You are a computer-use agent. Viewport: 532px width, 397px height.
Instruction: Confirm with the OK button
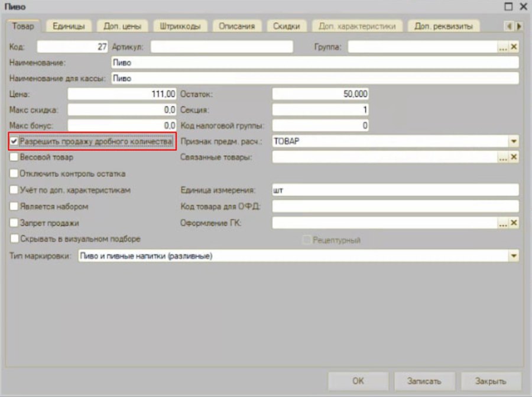click(x=358, y=381)
